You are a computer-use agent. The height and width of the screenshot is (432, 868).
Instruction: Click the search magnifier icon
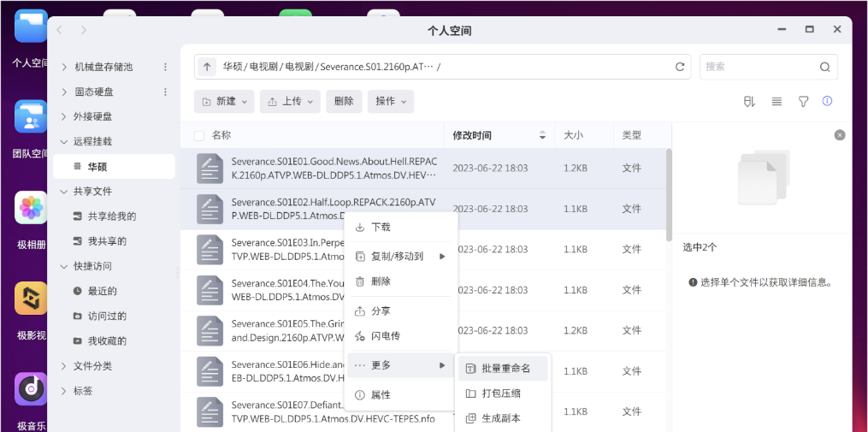pos(825,67)
